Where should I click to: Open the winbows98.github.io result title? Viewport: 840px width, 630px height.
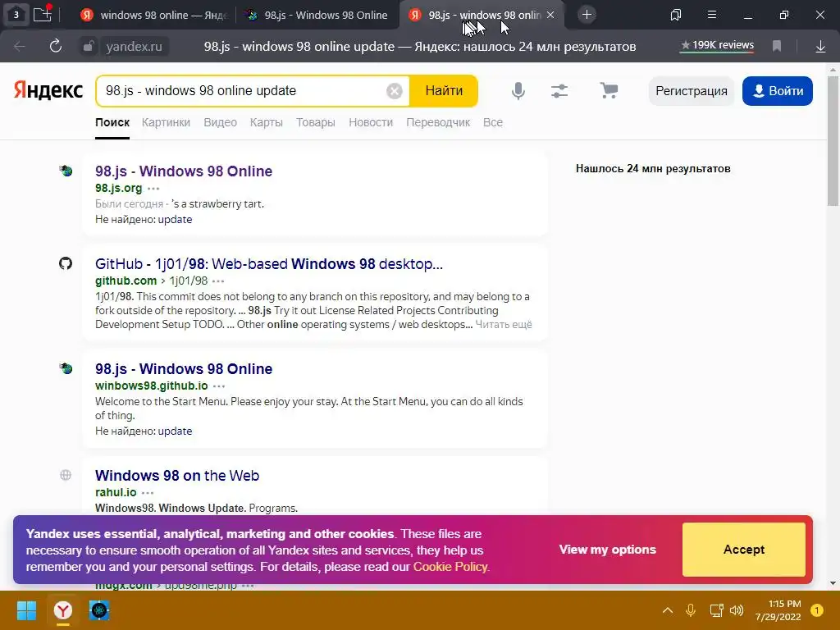(x=184, y=369)
